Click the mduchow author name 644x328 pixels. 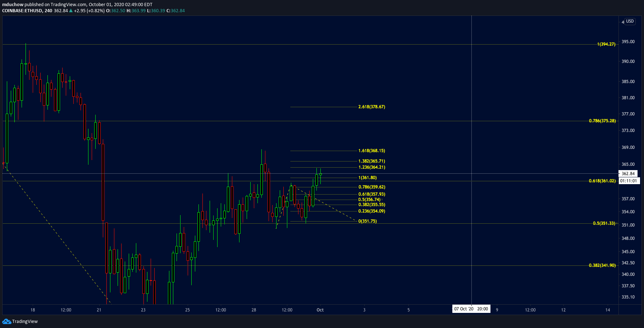coord(13,5)
